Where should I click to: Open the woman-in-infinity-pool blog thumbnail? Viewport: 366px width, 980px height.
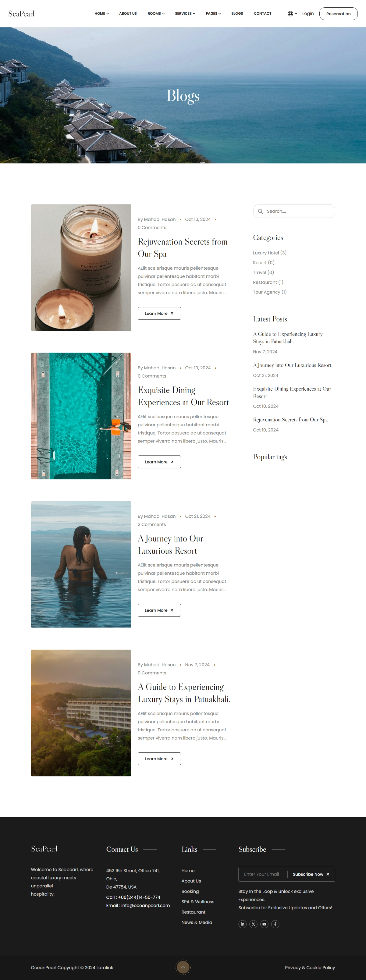[81, 564]
